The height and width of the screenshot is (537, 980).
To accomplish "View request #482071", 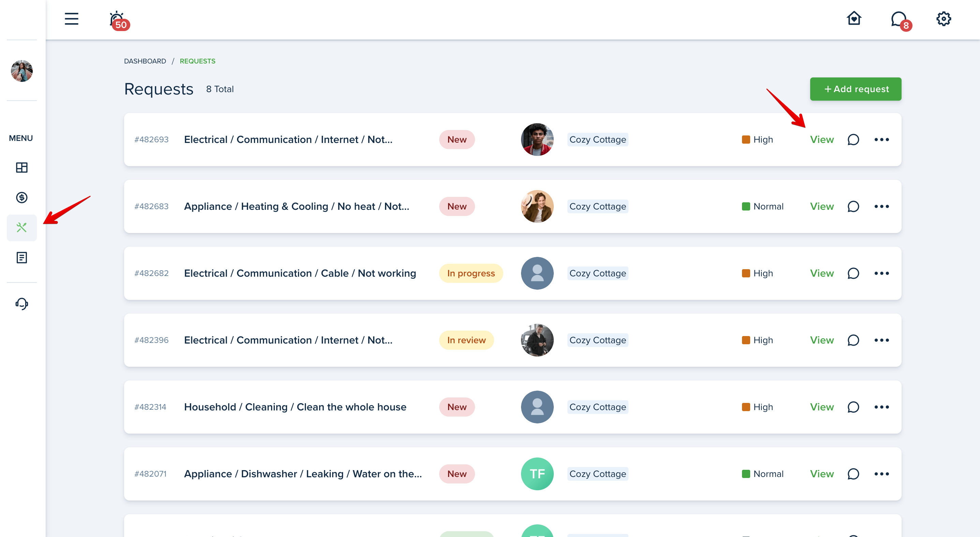I will [822, 474].
